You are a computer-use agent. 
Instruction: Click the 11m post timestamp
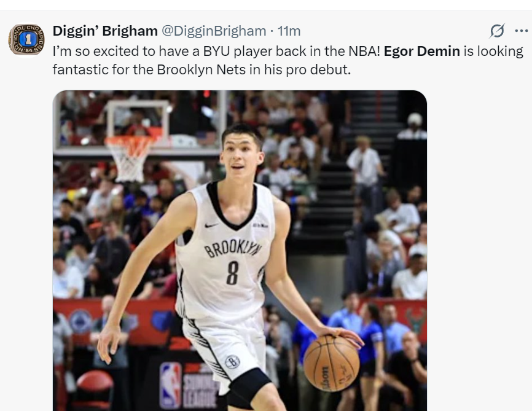pyautogui.click(x=289, y=31)
